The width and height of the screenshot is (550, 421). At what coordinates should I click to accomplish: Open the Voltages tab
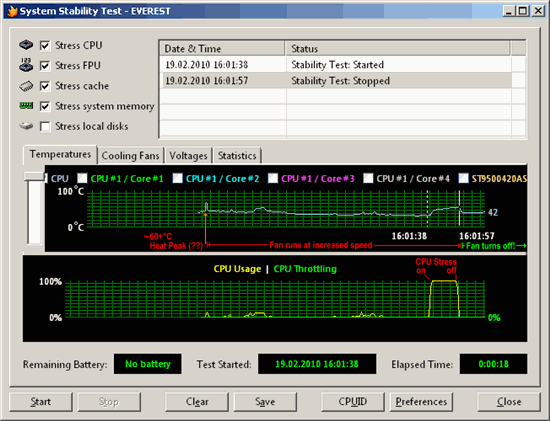pyautogui.click(x=188, y=155)
